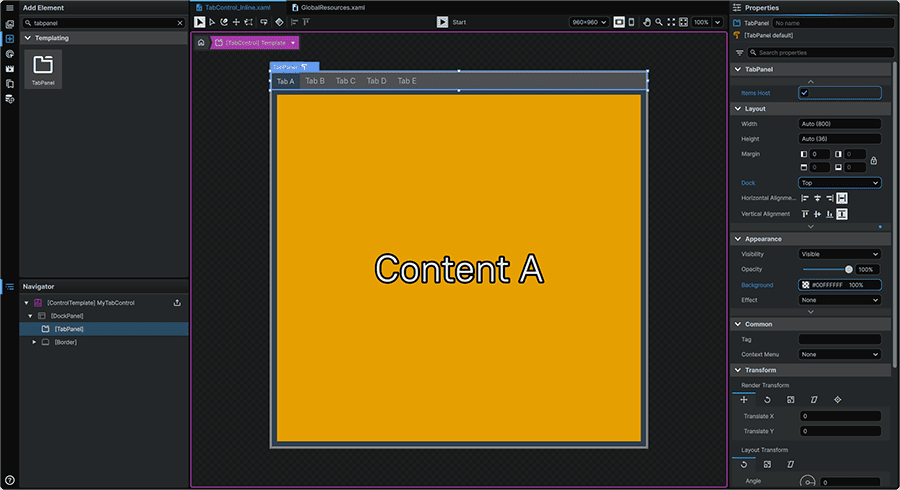Click the Width value field

pos(840,124)
